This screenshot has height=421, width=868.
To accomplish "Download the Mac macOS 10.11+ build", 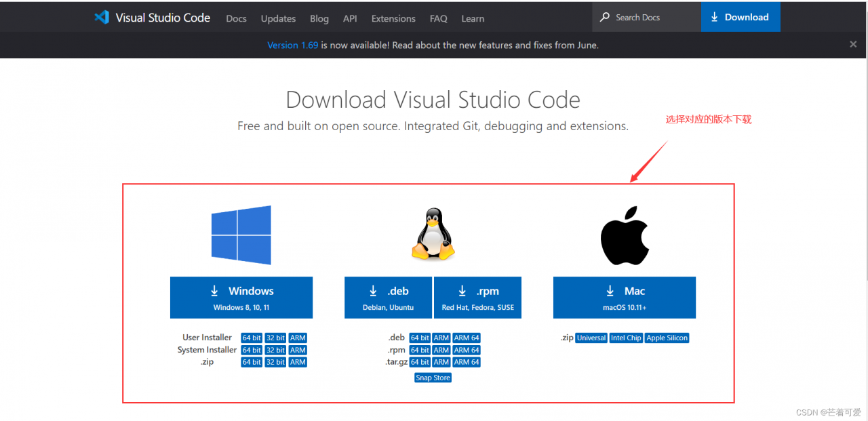I will pos(625,297).
